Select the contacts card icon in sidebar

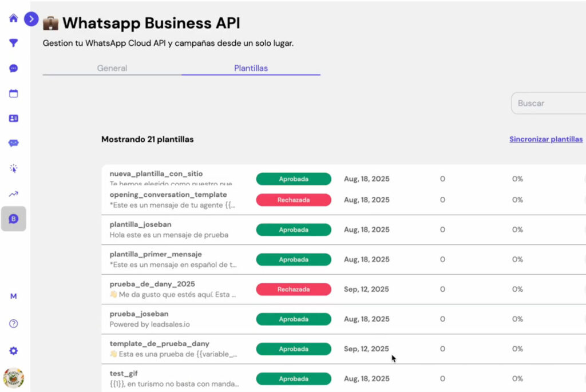[x=13, y=117]
